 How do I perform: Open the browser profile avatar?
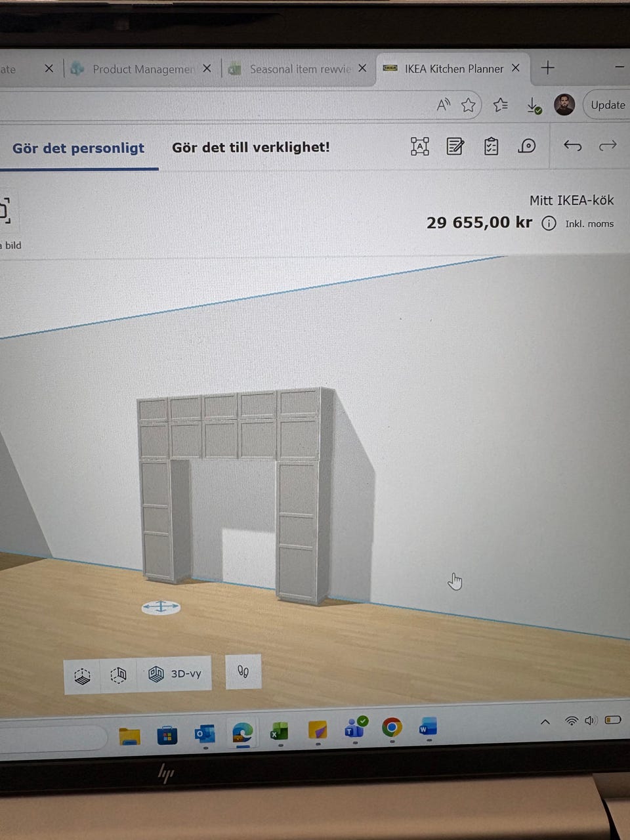coord(564,104)
